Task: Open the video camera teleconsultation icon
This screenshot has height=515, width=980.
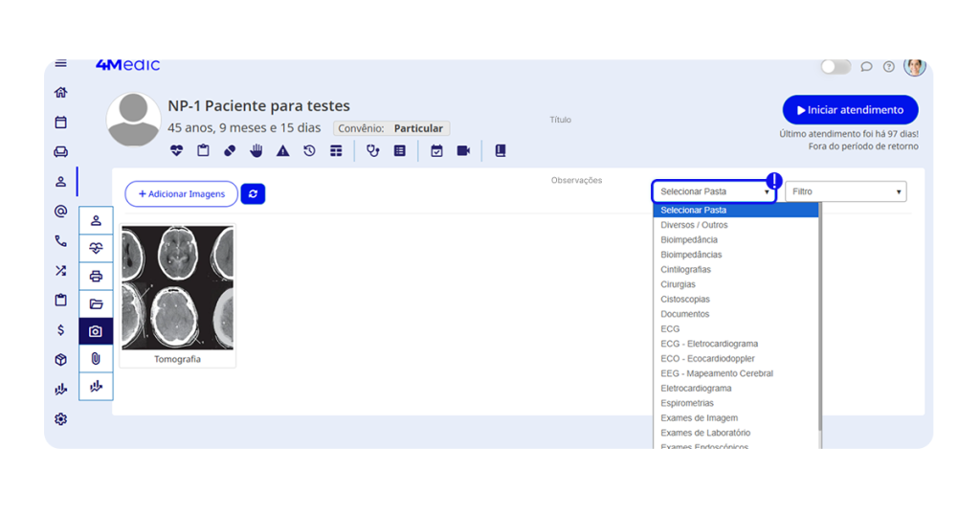Action: [463, 150]
